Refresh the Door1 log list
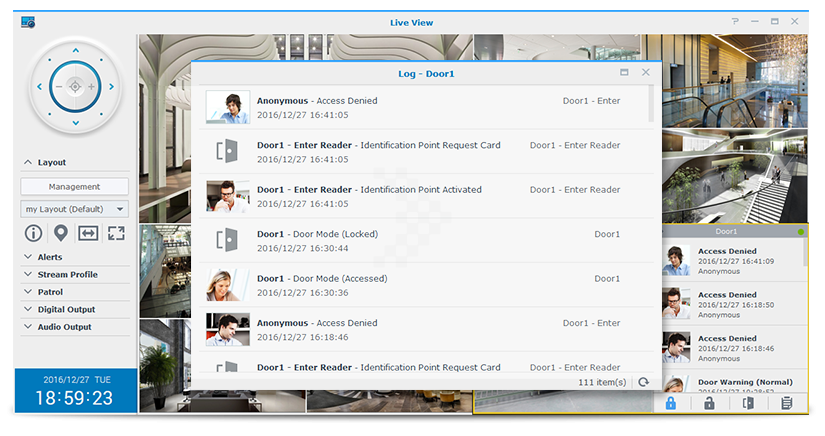The image size is (825, 436). pyautogui.click(x=644, y=382)
